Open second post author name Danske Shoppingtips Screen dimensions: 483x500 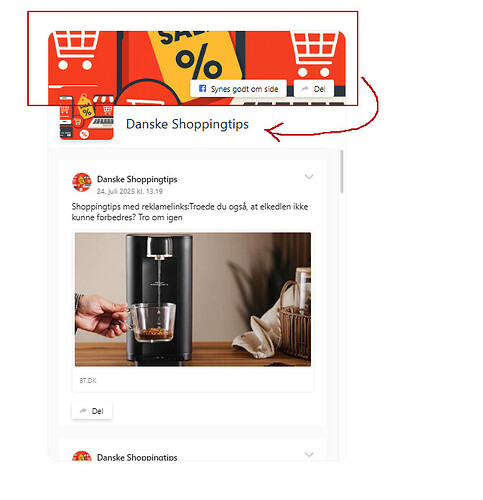click(x=137, y=457)
